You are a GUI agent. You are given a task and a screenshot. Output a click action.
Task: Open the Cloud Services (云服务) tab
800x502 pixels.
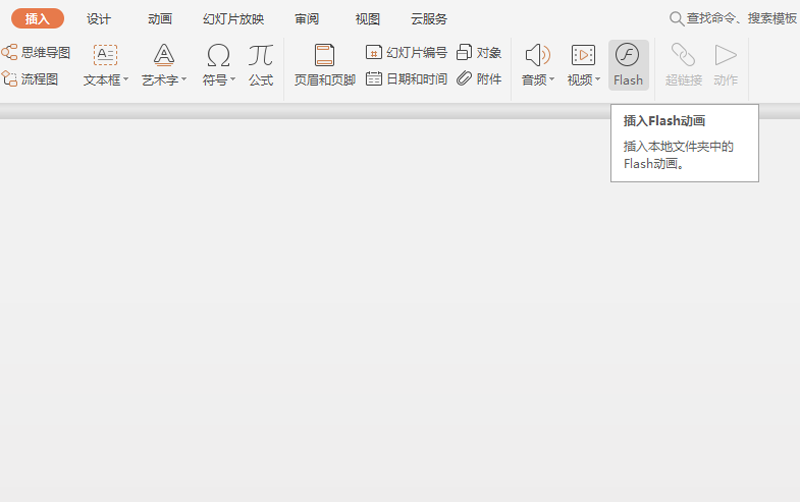tap(429, 19)
